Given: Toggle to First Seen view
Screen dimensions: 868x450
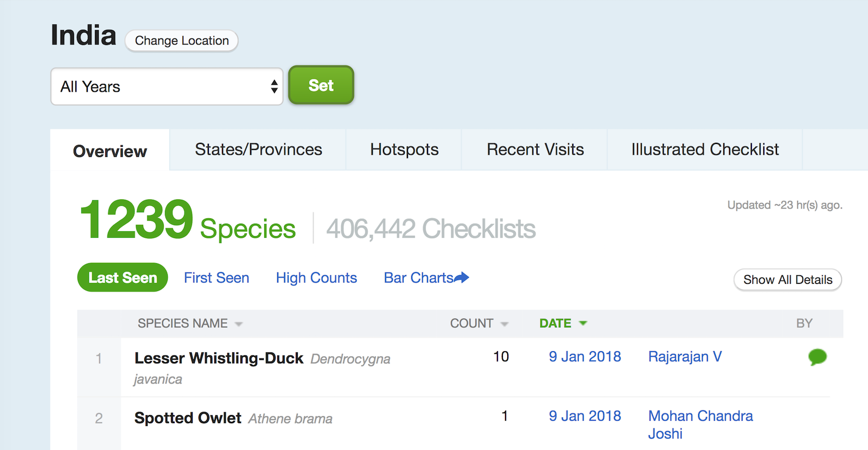Looking at the screenshot, I should pos(216,277).
